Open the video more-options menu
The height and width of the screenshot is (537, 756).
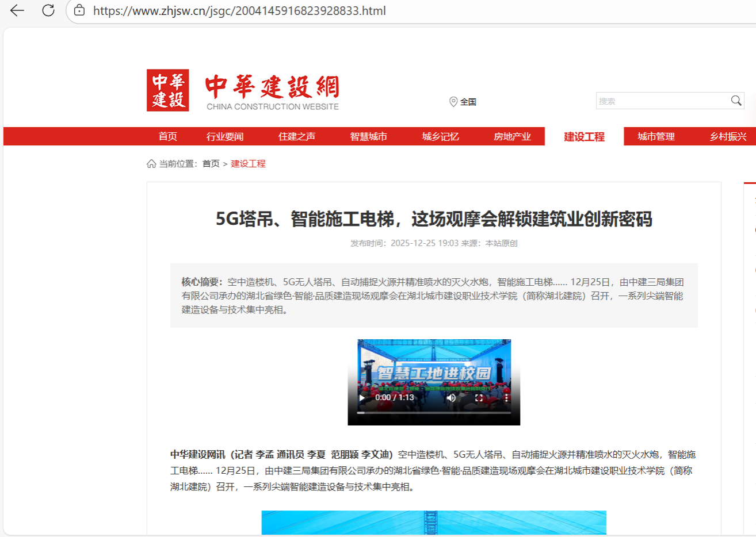[x=506, y=397]
